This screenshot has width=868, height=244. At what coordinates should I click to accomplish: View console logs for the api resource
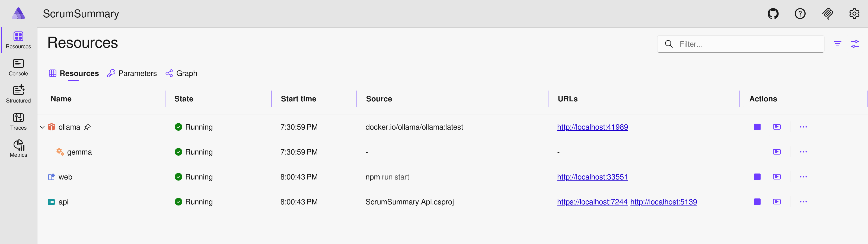[x=777, y=201]
